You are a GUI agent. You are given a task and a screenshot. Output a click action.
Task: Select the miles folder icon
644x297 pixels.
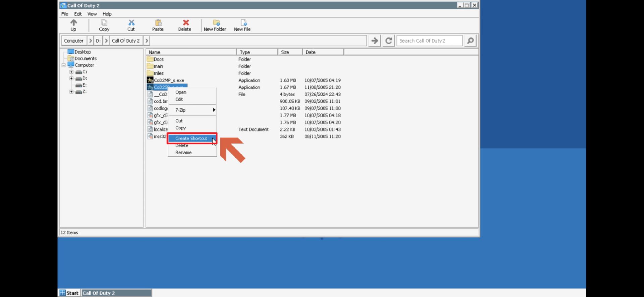150,73
